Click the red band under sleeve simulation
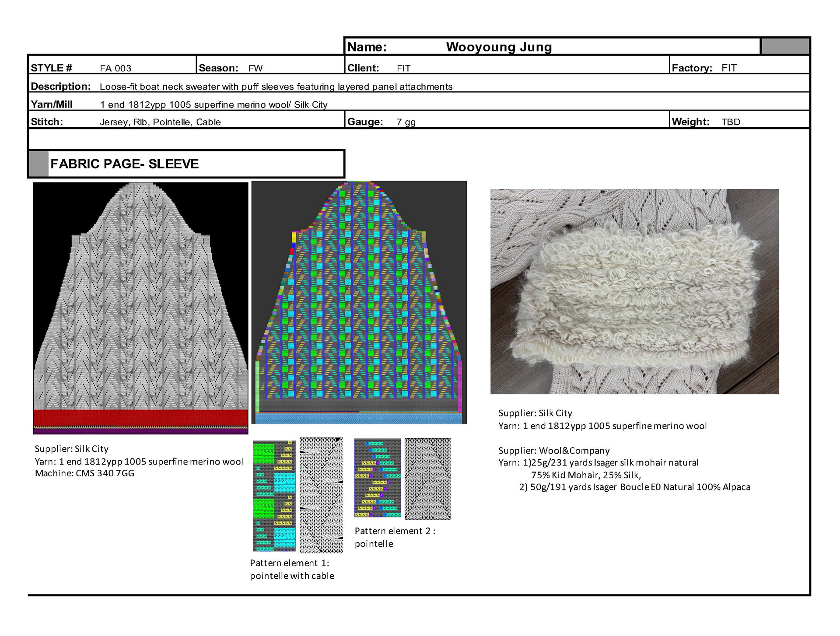The width and height of the screenshot is (840, 636). pyautogui.click(x=140, y=417)
